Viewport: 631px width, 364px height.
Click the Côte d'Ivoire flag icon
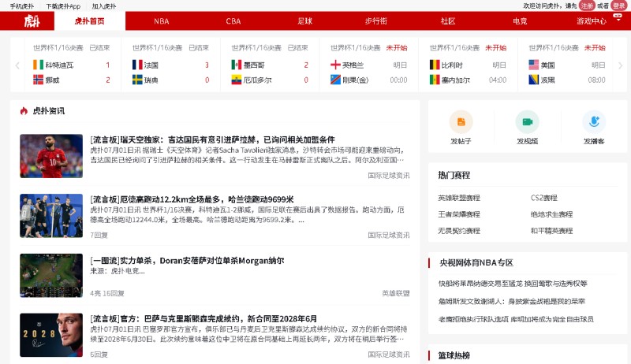click(x=38, y=65)
